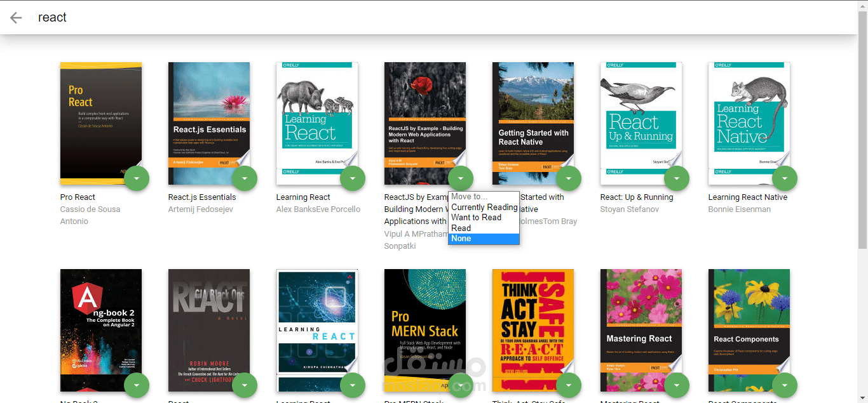Screen dimensions: 868x403
Task: Click green arrow on ng-book 2 cover
Action: (137, 385)
